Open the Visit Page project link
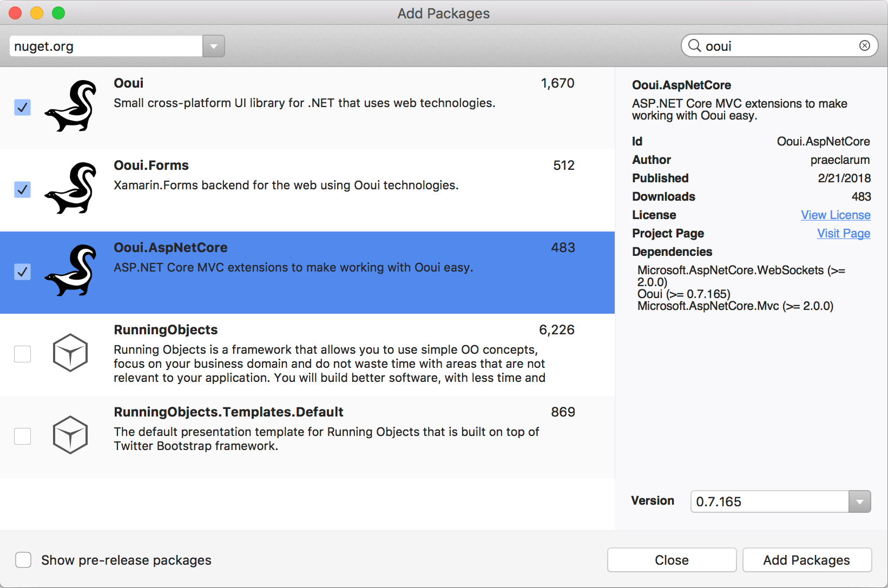 (x=844, y=233)
